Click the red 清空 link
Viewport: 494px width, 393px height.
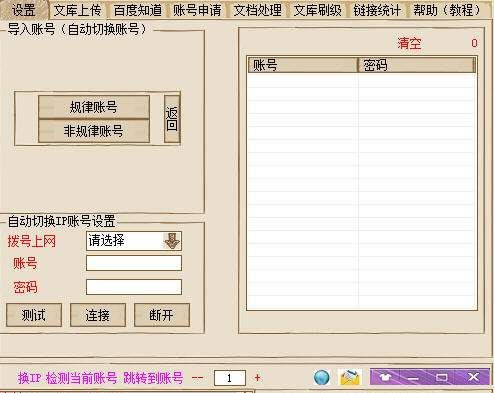pyautogui.click(x=409, y=43)
